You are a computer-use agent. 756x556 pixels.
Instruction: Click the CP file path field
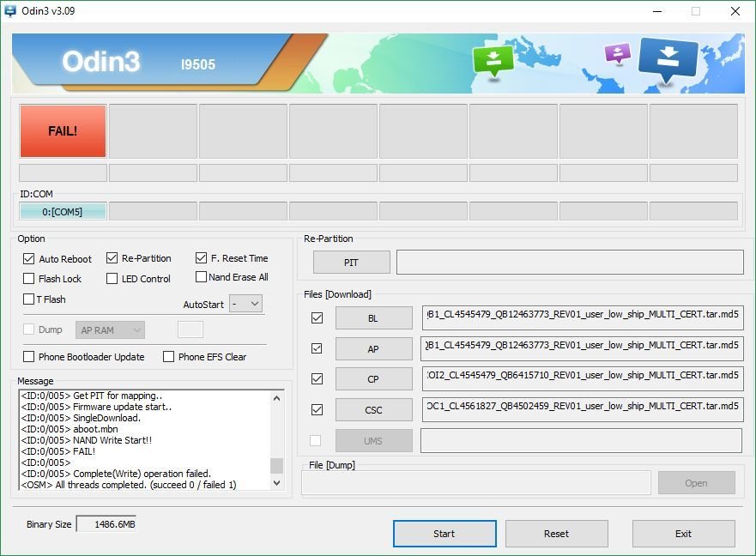583,378
